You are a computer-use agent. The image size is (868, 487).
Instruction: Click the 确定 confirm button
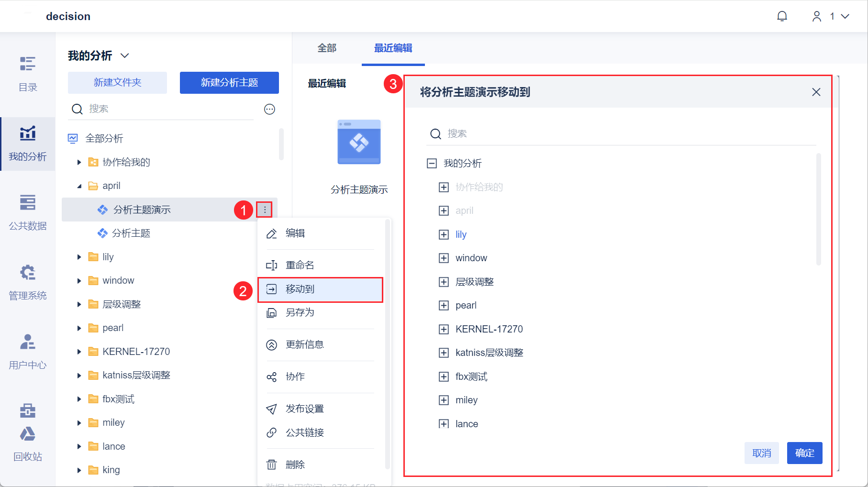804,453
